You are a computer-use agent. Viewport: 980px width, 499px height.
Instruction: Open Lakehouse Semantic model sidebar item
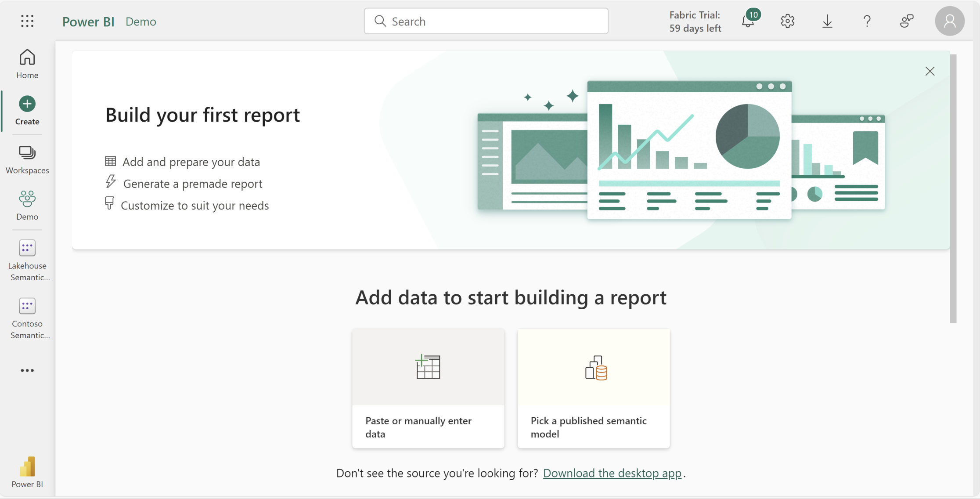(27, 260)
